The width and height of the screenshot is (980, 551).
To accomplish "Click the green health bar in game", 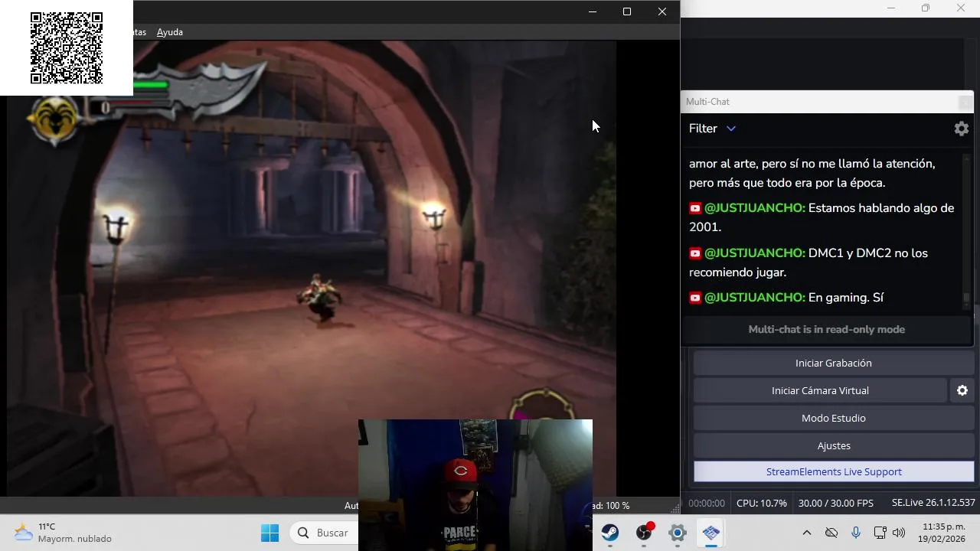I will [151, 86].
